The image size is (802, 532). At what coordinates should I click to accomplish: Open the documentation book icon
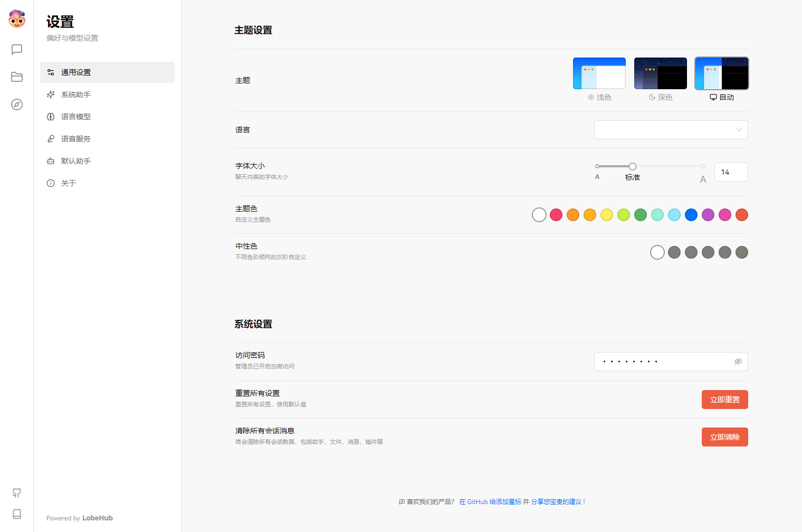click(17, 514)
